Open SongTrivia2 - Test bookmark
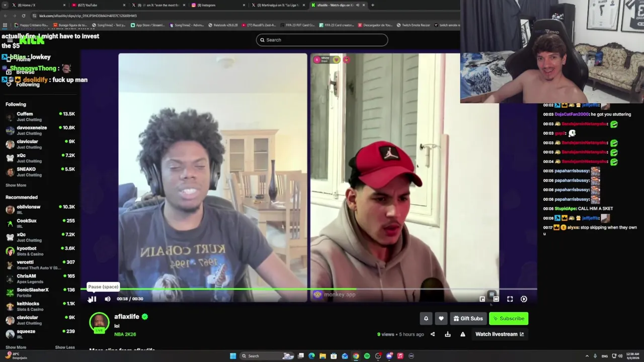This screenshot has height=362, width=644. (109, 25)
